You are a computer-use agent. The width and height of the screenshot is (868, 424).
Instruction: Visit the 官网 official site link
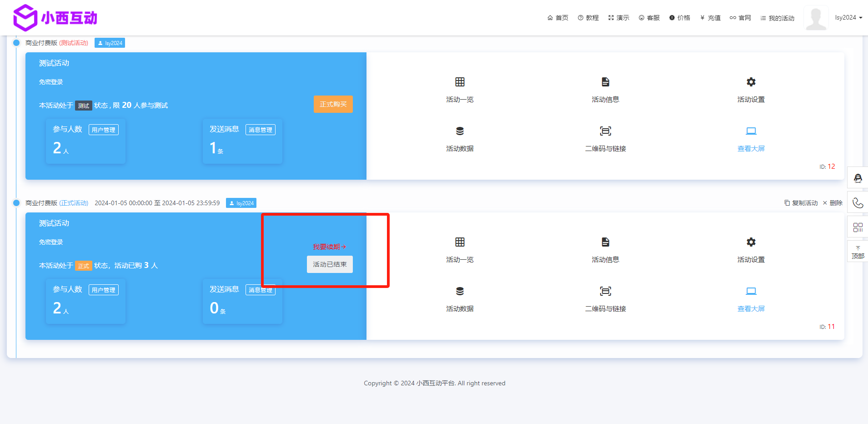click(740, 18)
